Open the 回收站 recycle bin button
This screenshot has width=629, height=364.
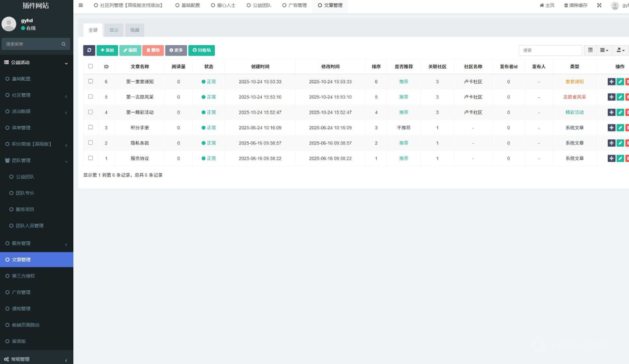tap(201, 50)
